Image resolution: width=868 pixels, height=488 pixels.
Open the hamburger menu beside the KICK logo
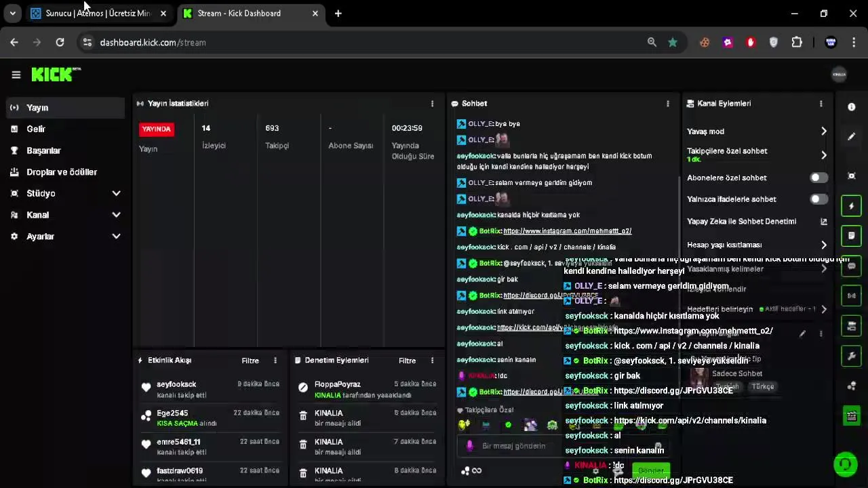coord(16,75)
